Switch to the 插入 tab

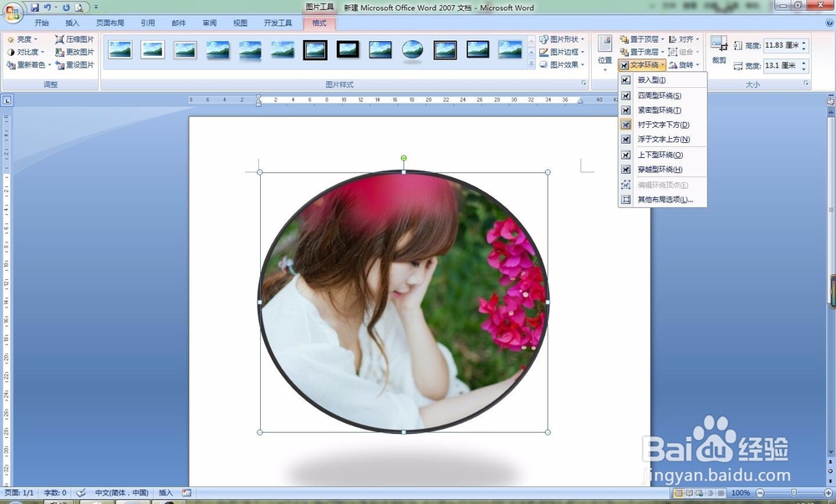click(72, 23)
